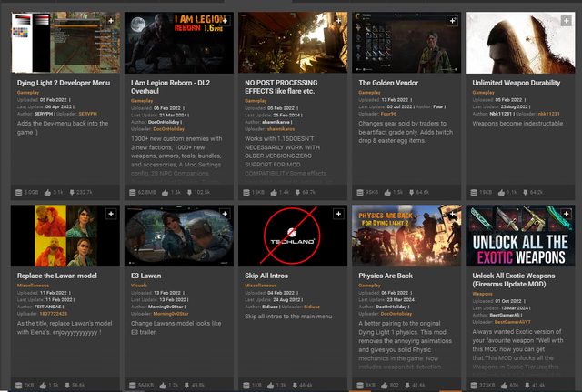Click plus icon on Skip All Intros tile
This screenshot has width=582, height=392.
click(338, 213)
